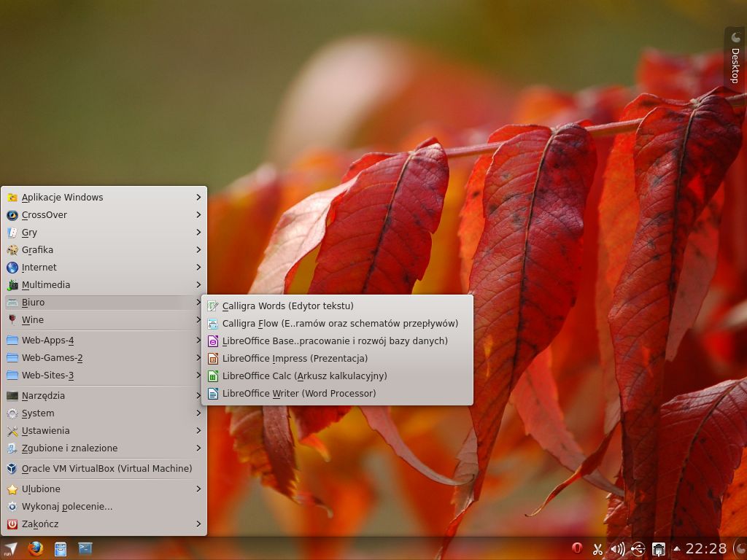The image size is (747, 560).
Task: Click the Wykonaj polecenie icon
Action: pos(12,507)
